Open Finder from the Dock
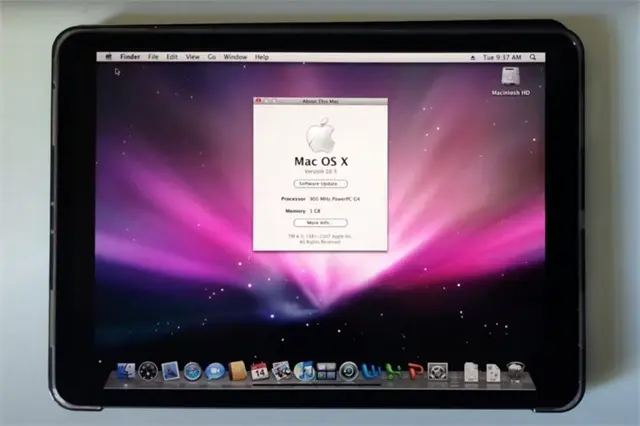The image size is (640, 426). pos(126,371)
